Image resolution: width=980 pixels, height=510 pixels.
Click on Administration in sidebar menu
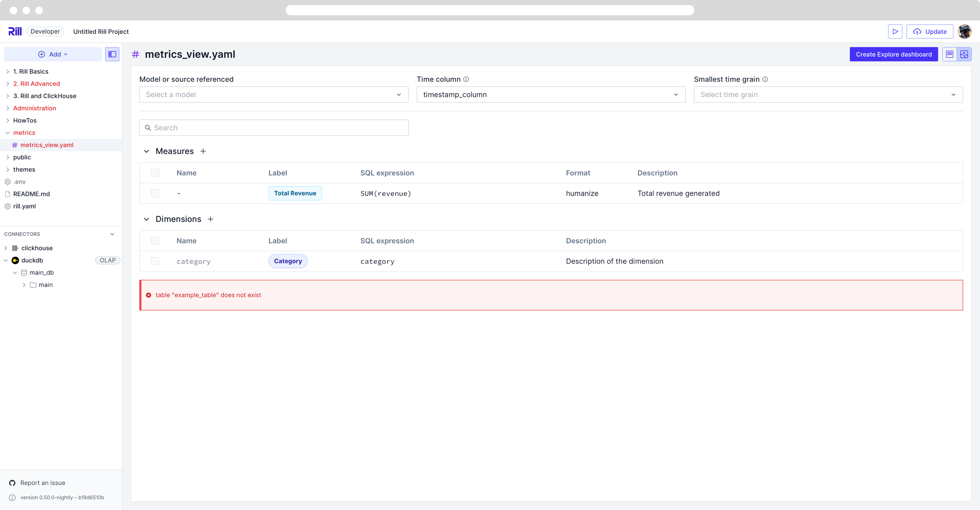35,108
